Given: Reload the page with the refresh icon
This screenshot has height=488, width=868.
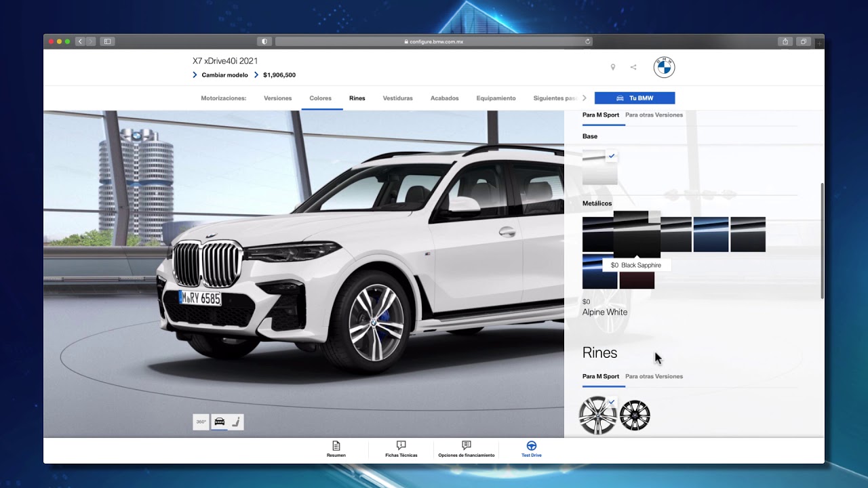Looking at the screenshot, I should [587, 41].
